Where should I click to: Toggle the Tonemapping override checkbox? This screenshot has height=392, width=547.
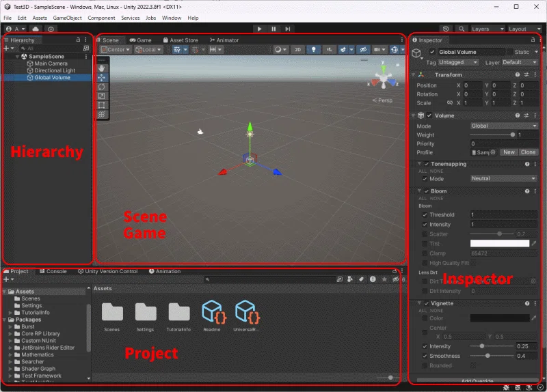click(426, 164)
